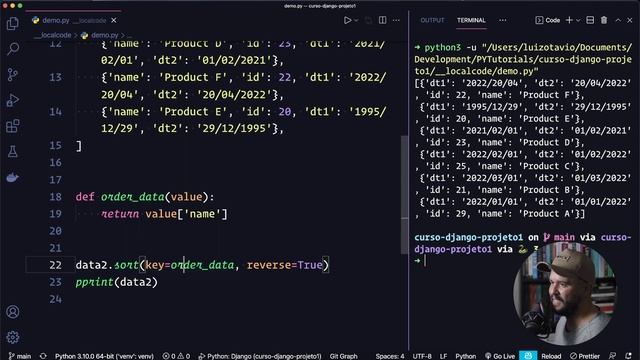Create a new terminal with plus icon
The height and width of the screenshot is (360, 640).
pyautogui.click(x=569, y=20)
